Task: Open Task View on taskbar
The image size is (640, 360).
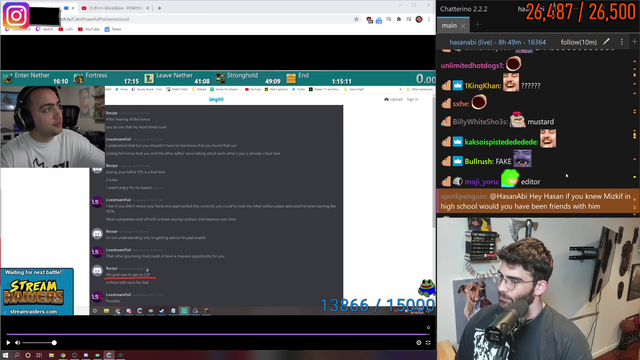Action: (x=39, y=355)
